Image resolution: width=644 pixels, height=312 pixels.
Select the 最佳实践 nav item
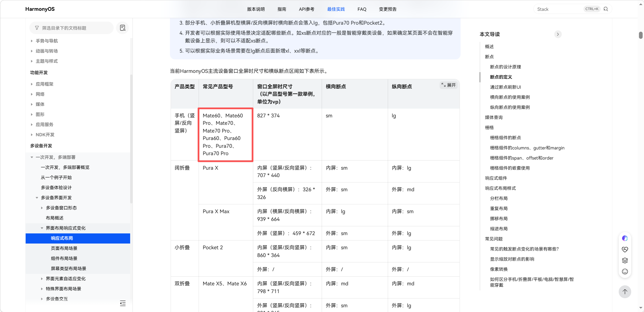[336, 9]
